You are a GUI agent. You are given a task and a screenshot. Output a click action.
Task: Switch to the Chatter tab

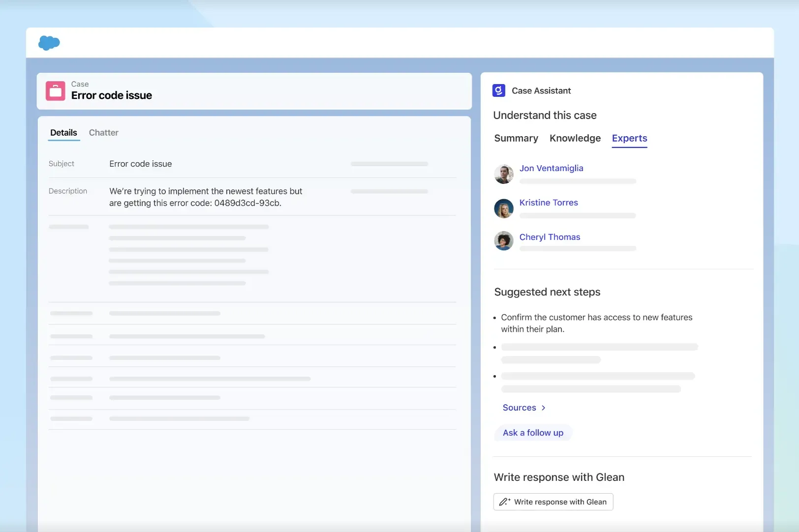[x=104, y=133]
